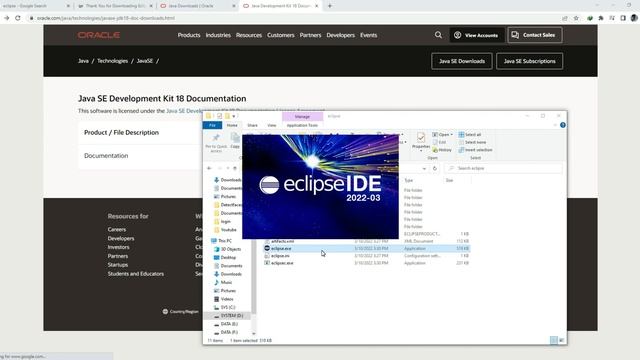Screen dimensions: 640x360
Task: Click the View Accounts button
Action: click(476, 35)
